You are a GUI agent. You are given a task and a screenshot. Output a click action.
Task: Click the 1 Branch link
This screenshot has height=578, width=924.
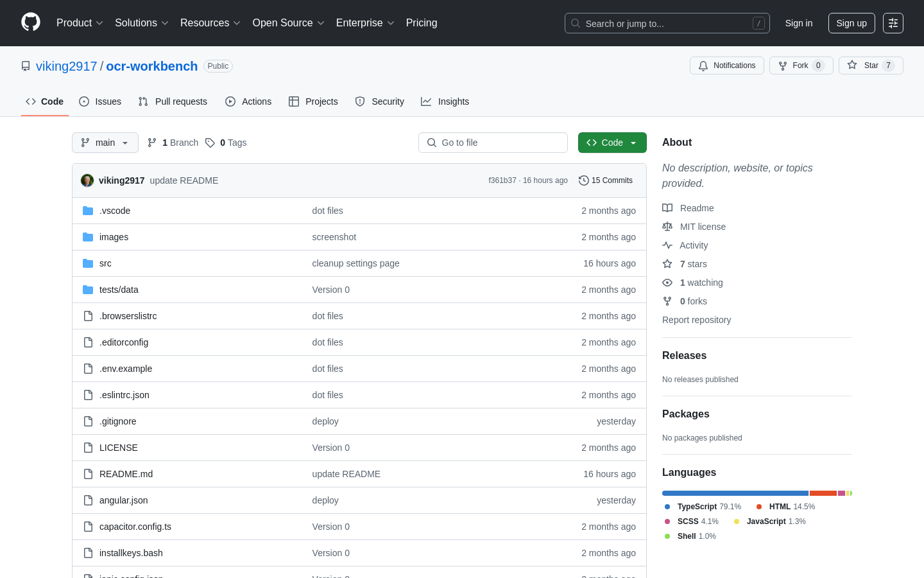173,143
